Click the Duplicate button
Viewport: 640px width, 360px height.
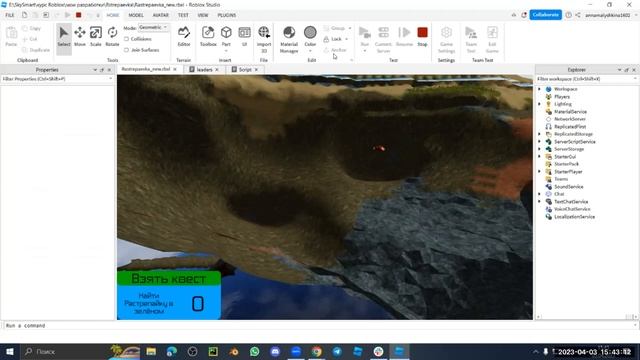pyautogui.click(x=36, y=50)
